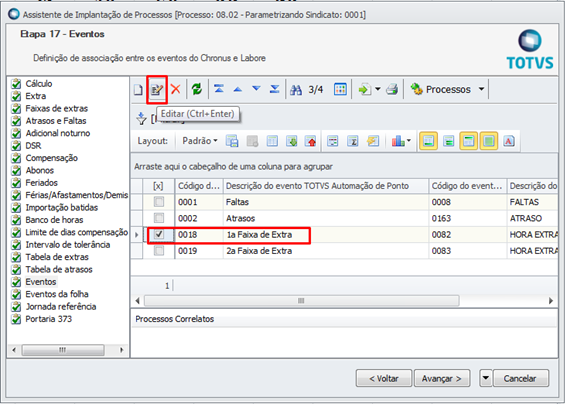Toggle the non-highlighted green rows layout button
The image size is (567, 404).
(x=448, y=141)
